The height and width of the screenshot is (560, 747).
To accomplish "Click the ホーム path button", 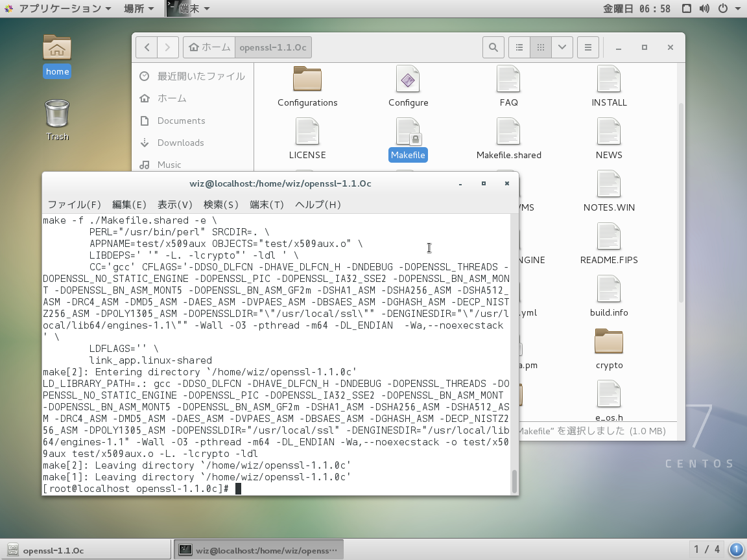I will [209, 47].
